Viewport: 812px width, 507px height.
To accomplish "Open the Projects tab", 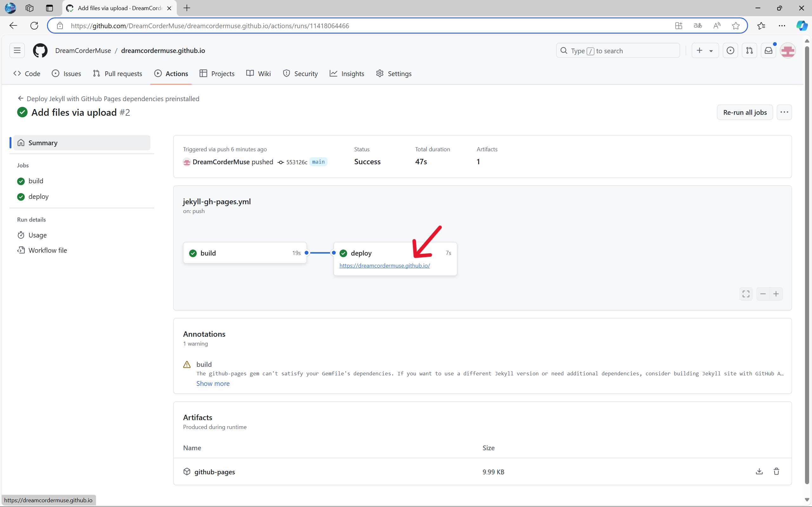I will (x=217, y=74).
